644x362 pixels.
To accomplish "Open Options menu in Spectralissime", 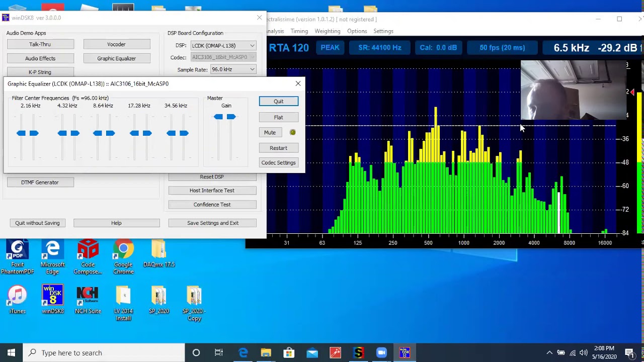I will tap(357, 31).
